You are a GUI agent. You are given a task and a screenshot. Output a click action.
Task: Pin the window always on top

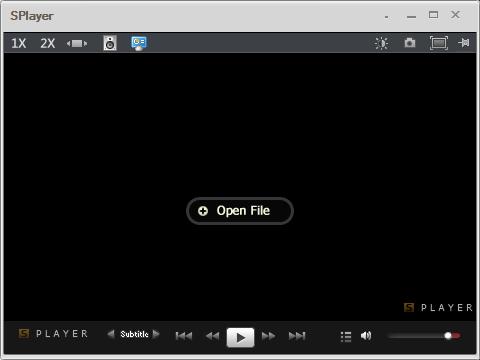point(464,43)
